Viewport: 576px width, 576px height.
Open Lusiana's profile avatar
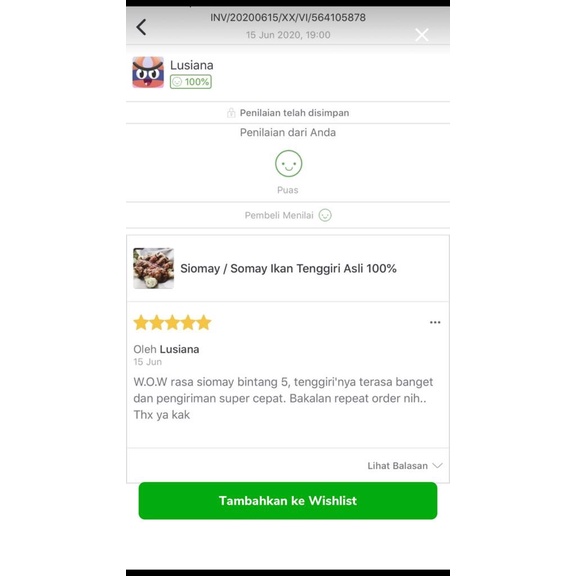coord(148,72)
